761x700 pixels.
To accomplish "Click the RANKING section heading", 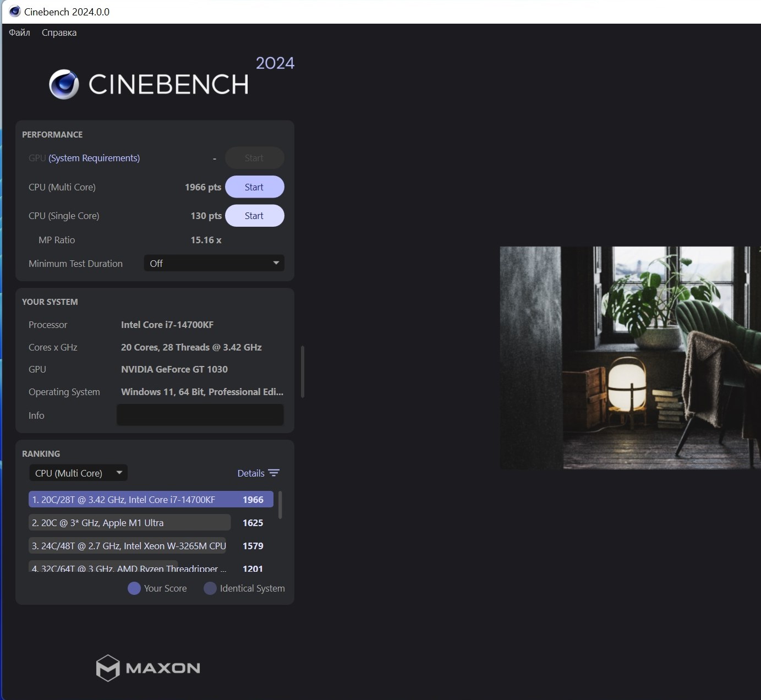I will click(x=41, y=454).
